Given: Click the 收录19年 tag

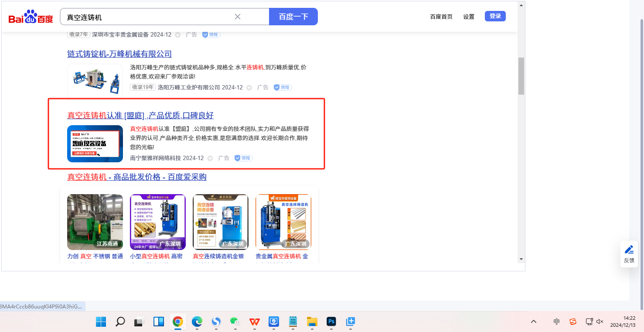Looking at the screenshot, I should tap(143, 87).
